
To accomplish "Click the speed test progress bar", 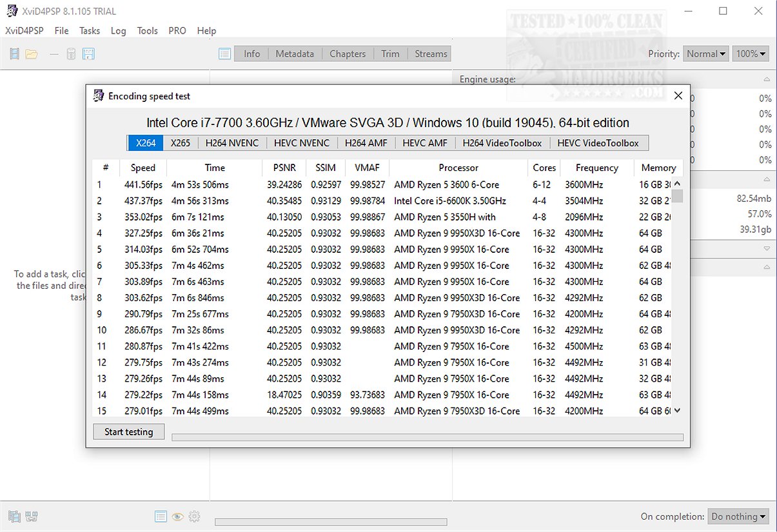I will 428,437.
